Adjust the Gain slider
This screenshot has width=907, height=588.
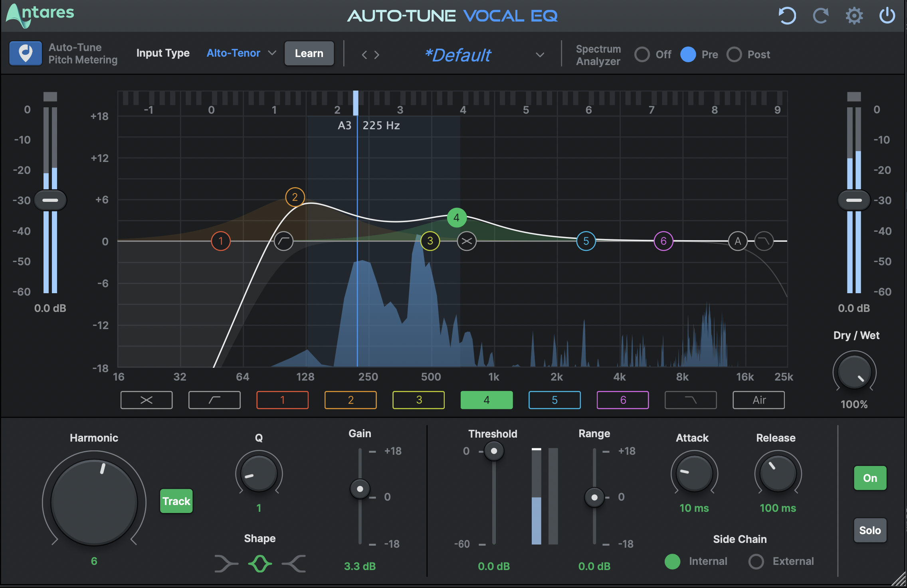[360, 489]
